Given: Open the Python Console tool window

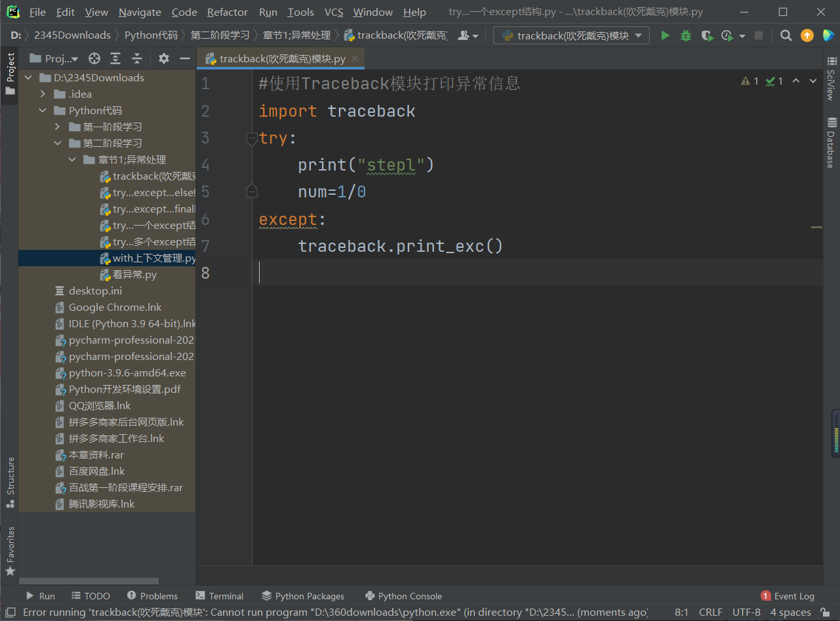Looking at the screenshot, I should point(403,596).
